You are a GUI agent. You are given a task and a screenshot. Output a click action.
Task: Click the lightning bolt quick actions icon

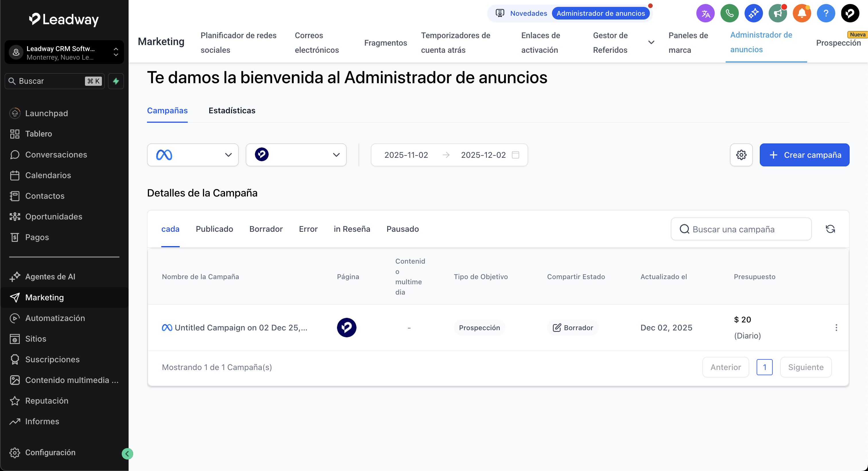pos(116,81)
